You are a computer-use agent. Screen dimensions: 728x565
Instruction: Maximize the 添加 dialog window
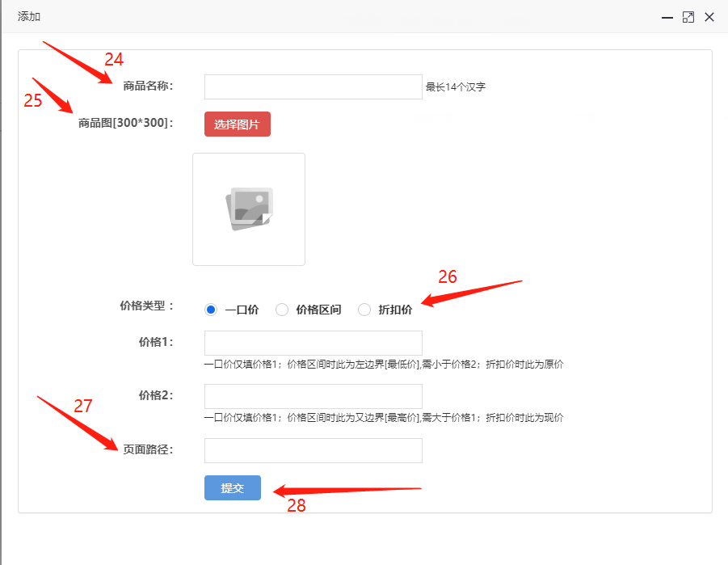click(688, 17)
